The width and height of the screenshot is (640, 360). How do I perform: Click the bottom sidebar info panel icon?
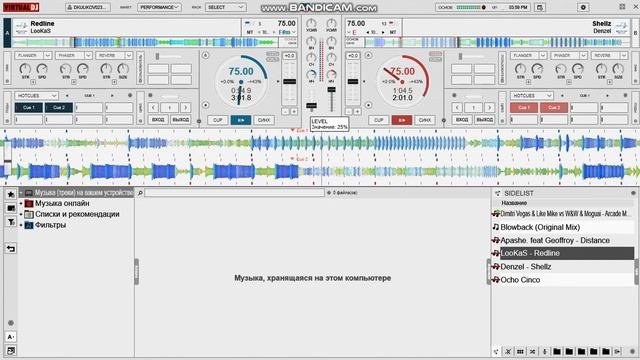(x=11, y=351)
